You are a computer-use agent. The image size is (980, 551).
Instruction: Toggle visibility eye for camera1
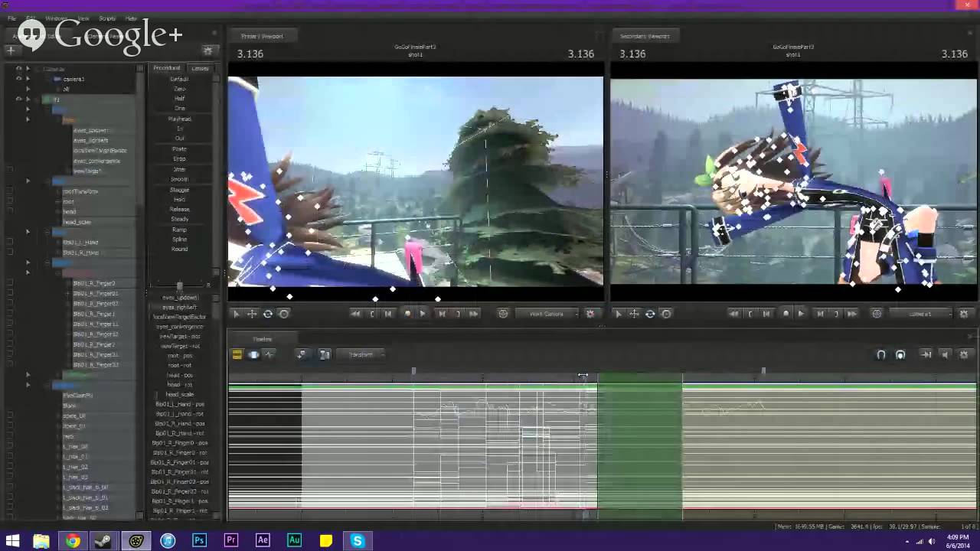point(18,79)
